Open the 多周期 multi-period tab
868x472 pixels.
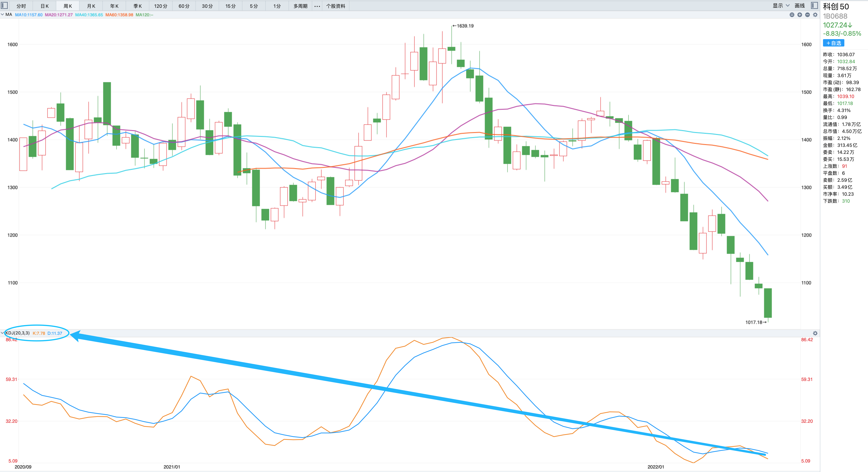point(300,6)
